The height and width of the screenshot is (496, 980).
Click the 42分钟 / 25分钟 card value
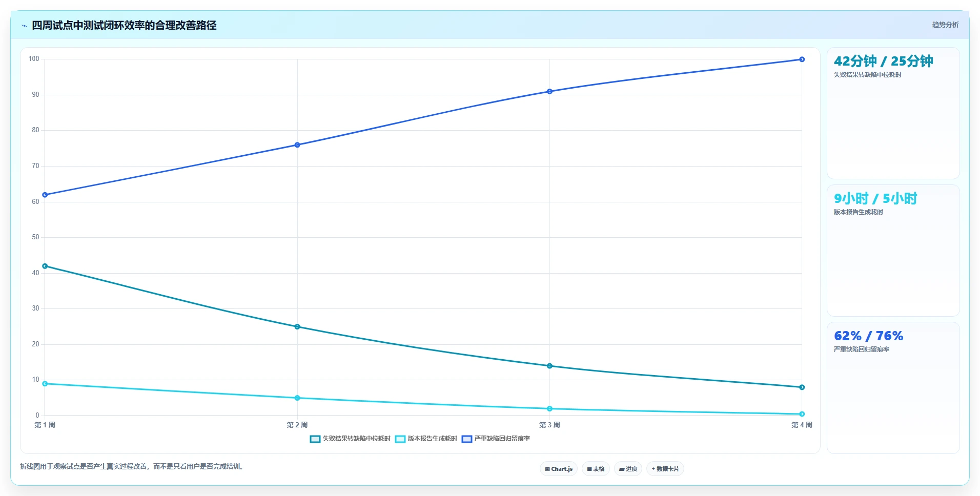click(883, 61)
